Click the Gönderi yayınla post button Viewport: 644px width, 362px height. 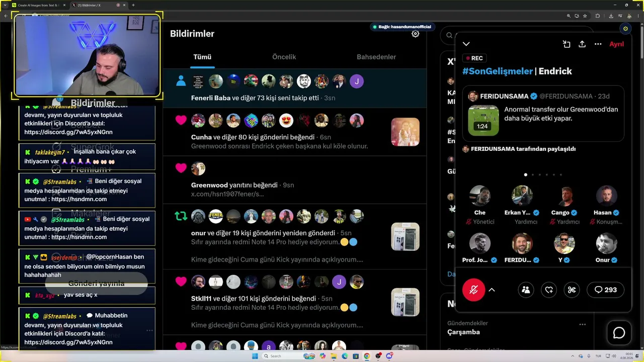(96, 284)
